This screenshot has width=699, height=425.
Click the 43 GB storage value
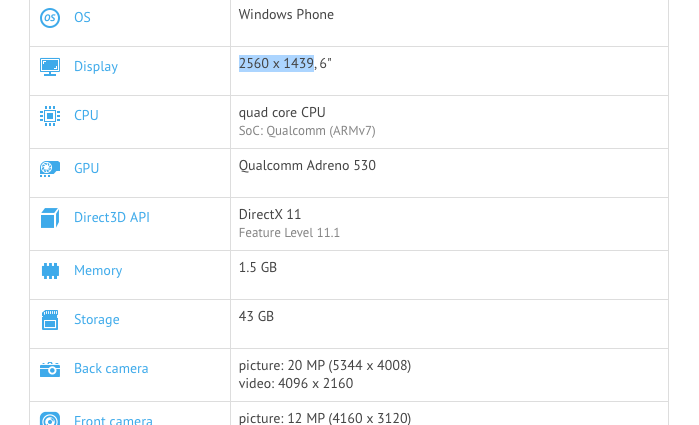pyautogui.click(x=256, y=316)
